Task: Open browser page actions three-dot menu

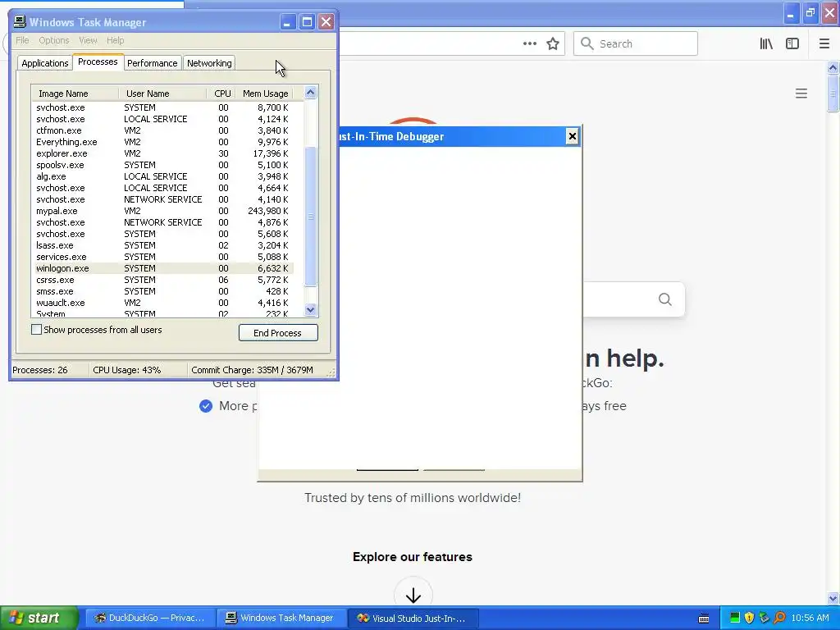Action: click(x=529, y=44)
